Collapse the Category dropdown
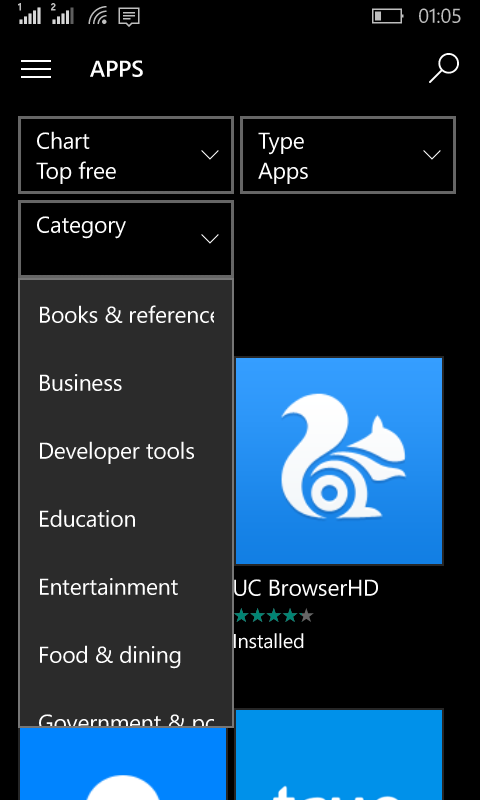The width and height of the screenshot is (480, 800). [x=126, y=239]
